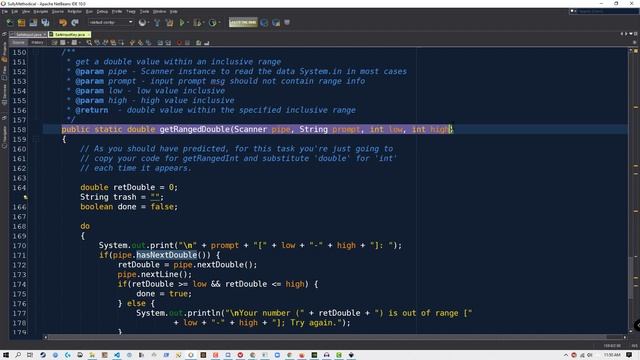Click the New File toolbar icon

9,22
